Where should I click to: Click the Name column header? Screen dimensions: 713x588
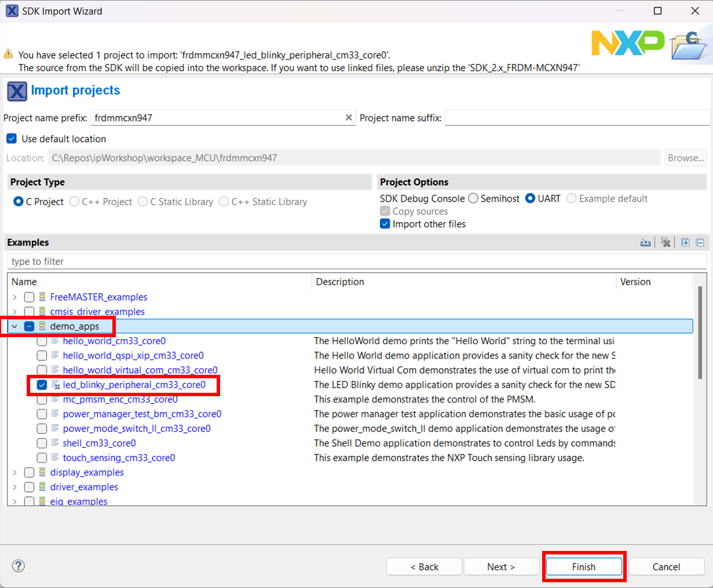[159, 282]
